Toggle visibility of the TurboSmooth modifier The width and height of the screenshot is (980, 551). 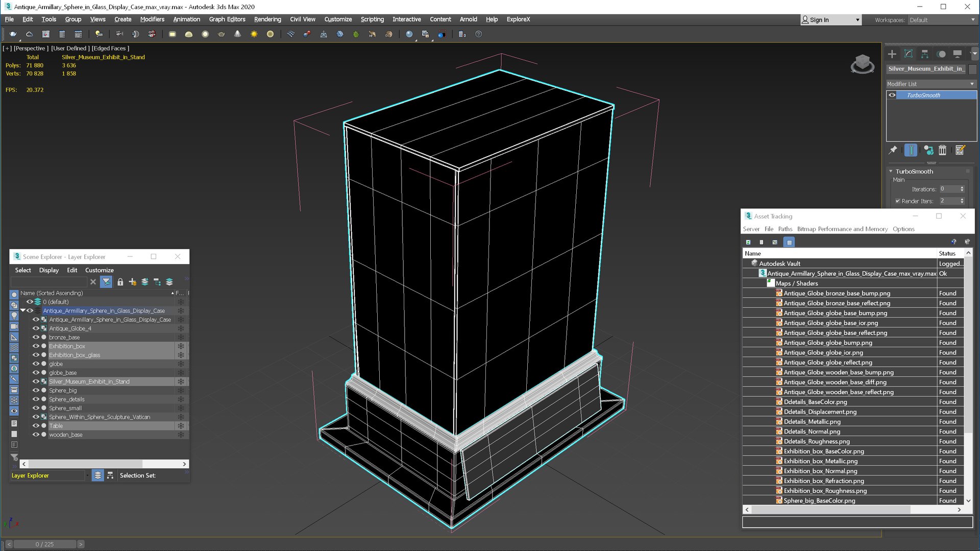tap(892, 95)
